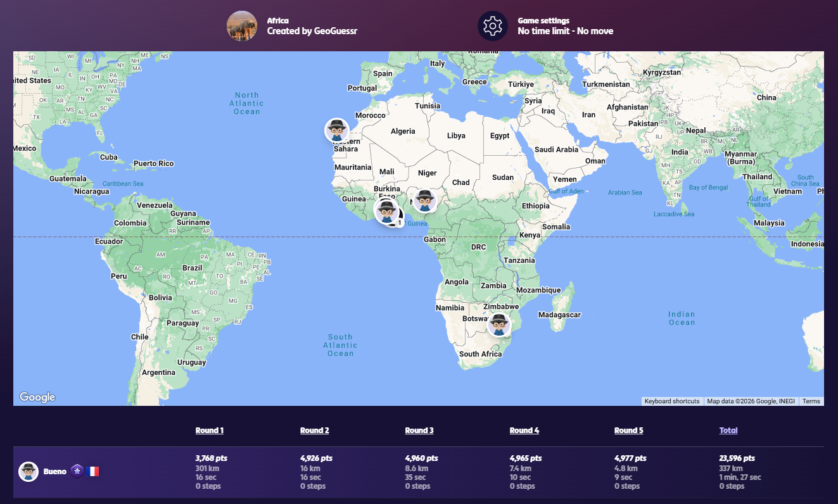Screen dimensions: 838x504
Task: Show Round 4 results
Action: coord(524,431)
